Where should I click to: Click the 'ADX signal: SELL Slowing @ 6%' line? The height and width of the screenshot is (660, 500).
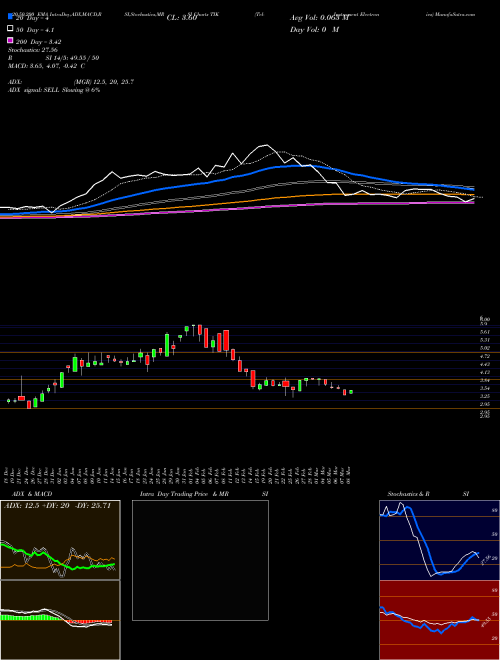54,90
